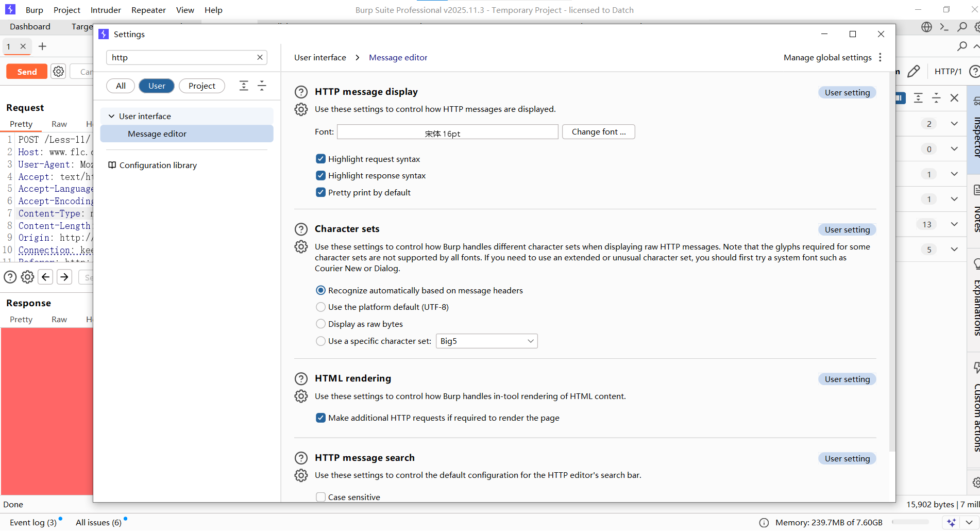This screenshot has height=531, width=980.
Task: Open help for HTML rendering
Action: (301, 378)
